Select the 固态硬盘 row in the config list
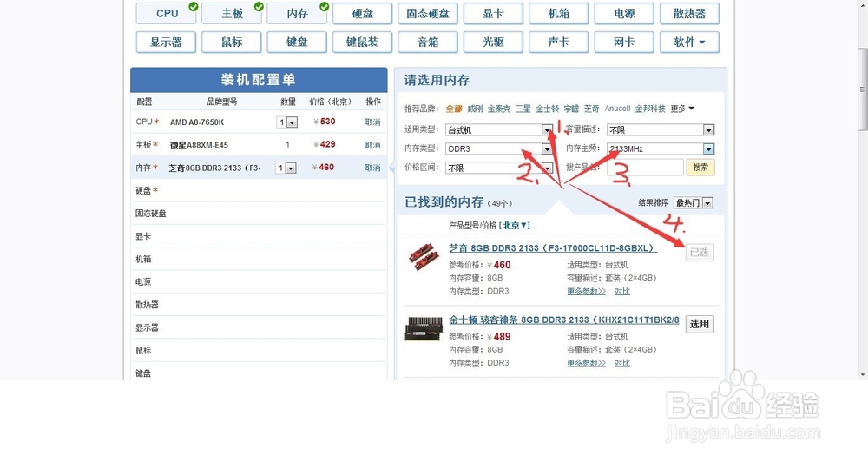The width and height of the screenshot is (868, 462). 259,214
